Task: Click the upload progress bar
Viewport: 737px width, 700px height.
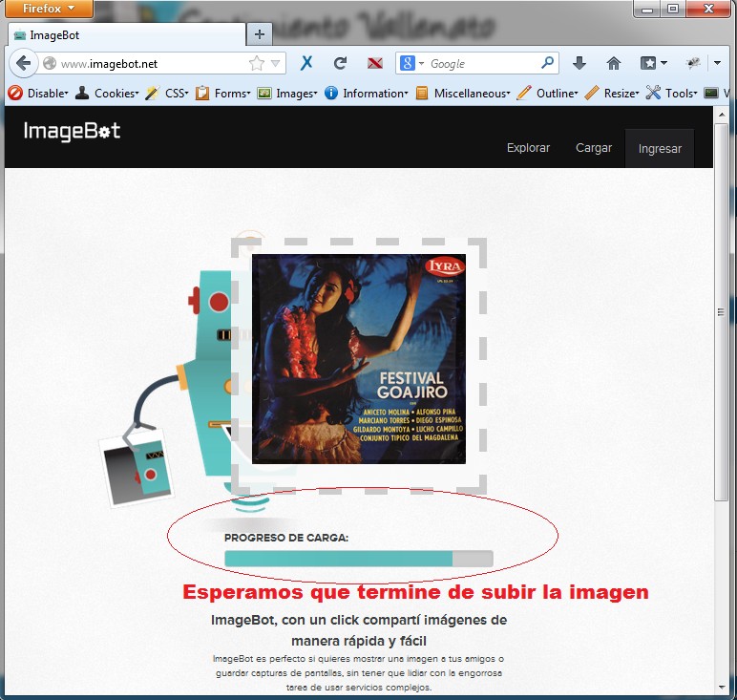Action: tap(358, 559)
